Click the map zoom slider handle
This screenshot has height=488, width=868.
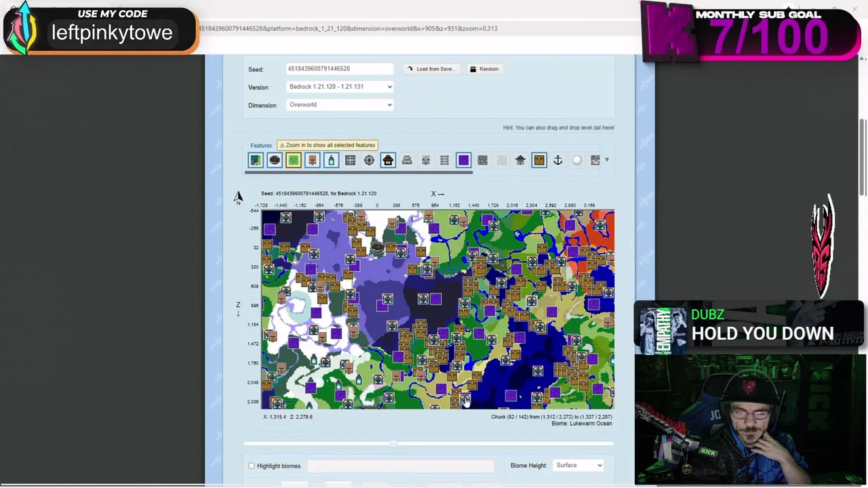point(393,443)
